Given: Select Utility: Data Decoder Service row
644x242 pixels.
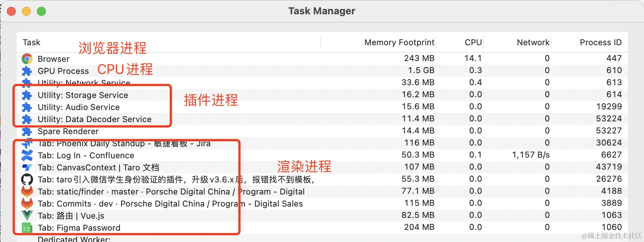Looking at the screenshot, I should [94, 119].
